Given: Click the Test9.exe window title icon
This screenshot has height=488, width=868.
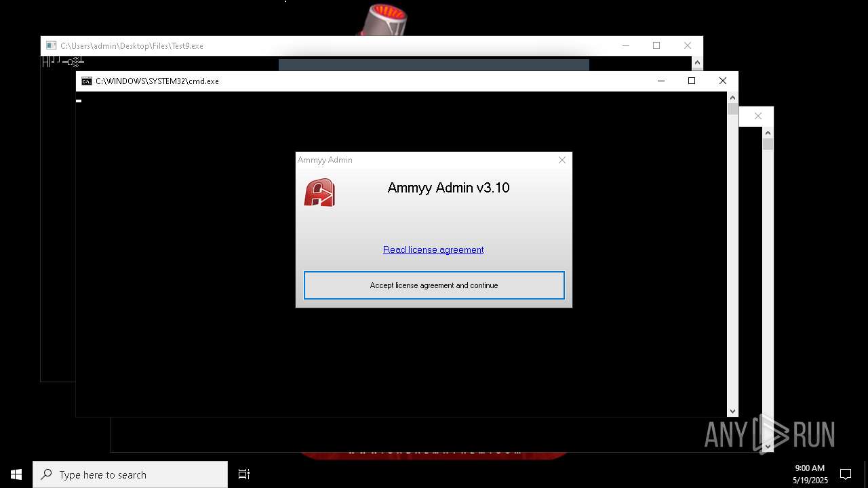Looking at the screenshot, I should pos(52,46).
